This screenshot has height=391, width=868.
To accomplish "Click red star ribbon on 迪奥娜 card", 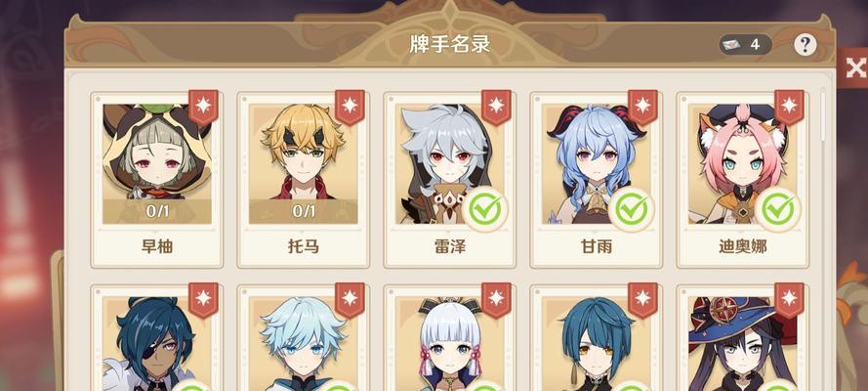I will (x=789, y=107).
